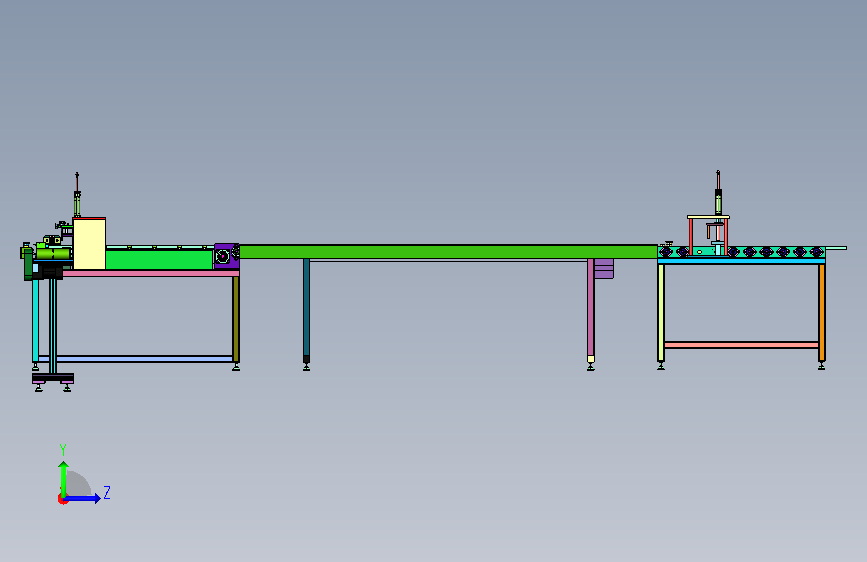Select the pink frame beam of left table
The image size is (867, 562).
coord(150,273)
